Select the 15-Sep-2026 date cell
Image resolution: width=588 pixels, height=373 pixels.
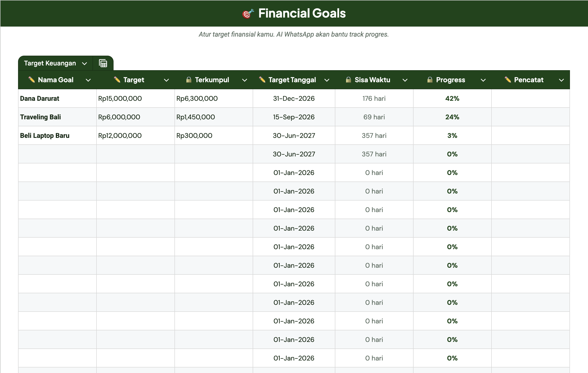(x=294, y=117)
